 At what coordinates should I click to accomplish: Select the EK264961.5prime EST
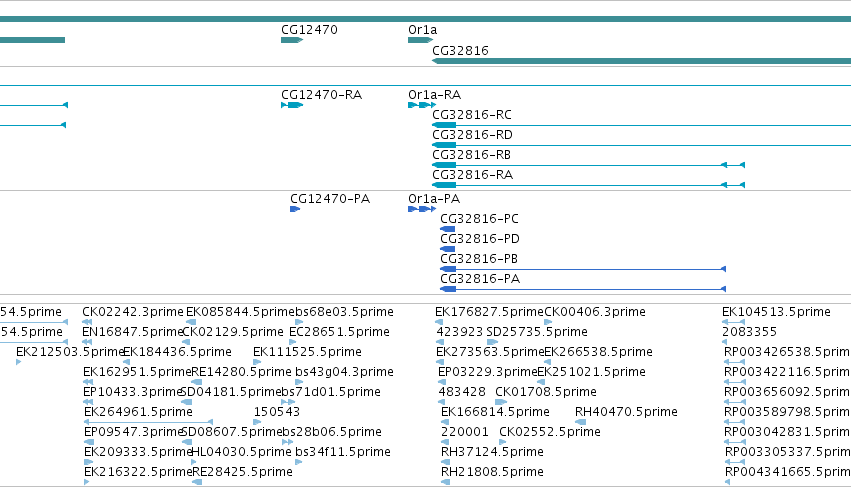coord(148,422)
